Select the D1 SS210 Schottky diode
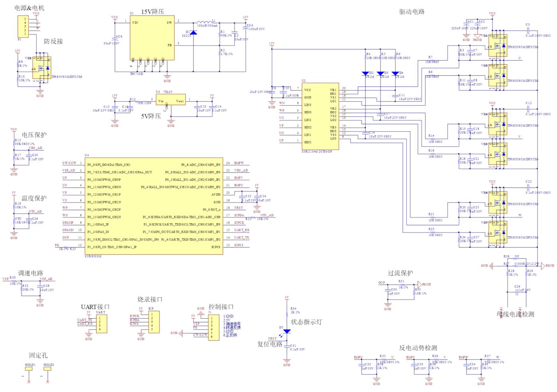Screen dimensions: 557x392 [193, 32]
